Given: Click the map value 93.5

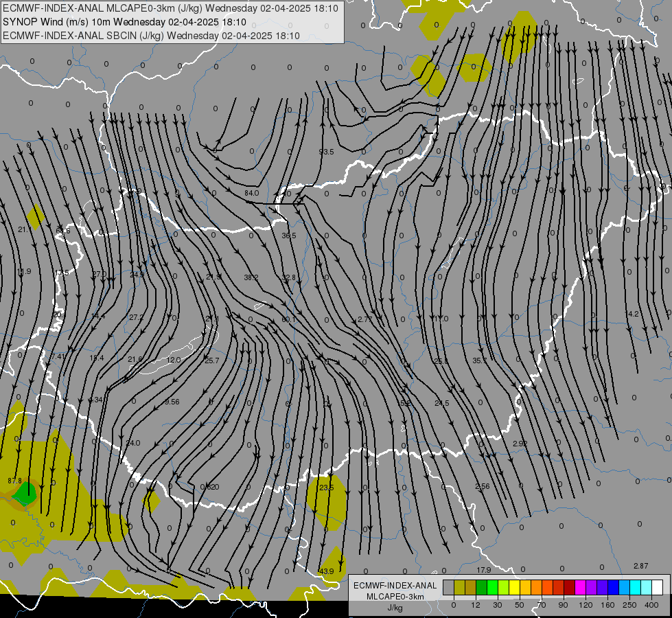Looking at the screenshot, I should tap(326, 152).
